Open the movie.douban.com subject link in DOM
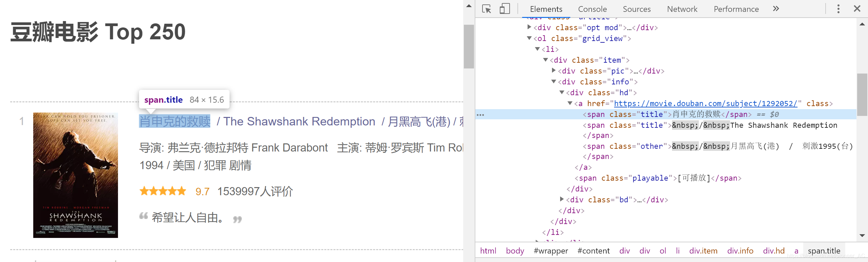This screenshot has height=262, width=868. click(706, 104)
